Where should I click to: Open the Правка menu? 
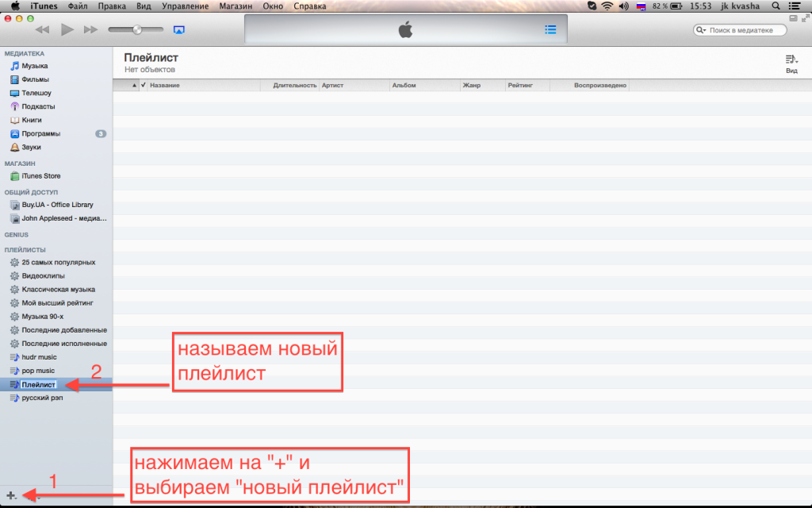click(112, 6)
